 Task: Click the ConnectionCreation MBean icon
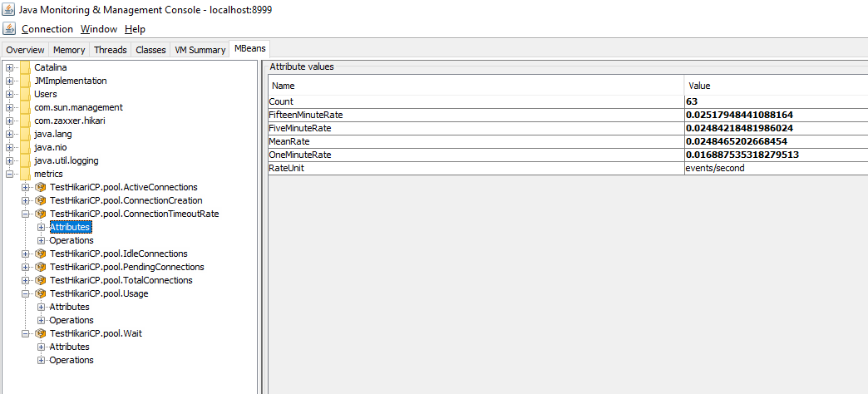(40, 200)
